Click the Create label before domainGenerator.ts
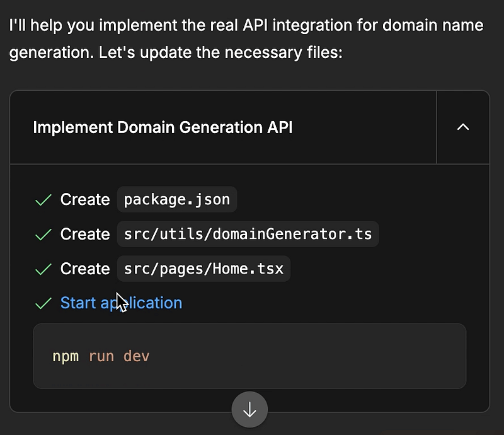 click(x=84, y=235)
